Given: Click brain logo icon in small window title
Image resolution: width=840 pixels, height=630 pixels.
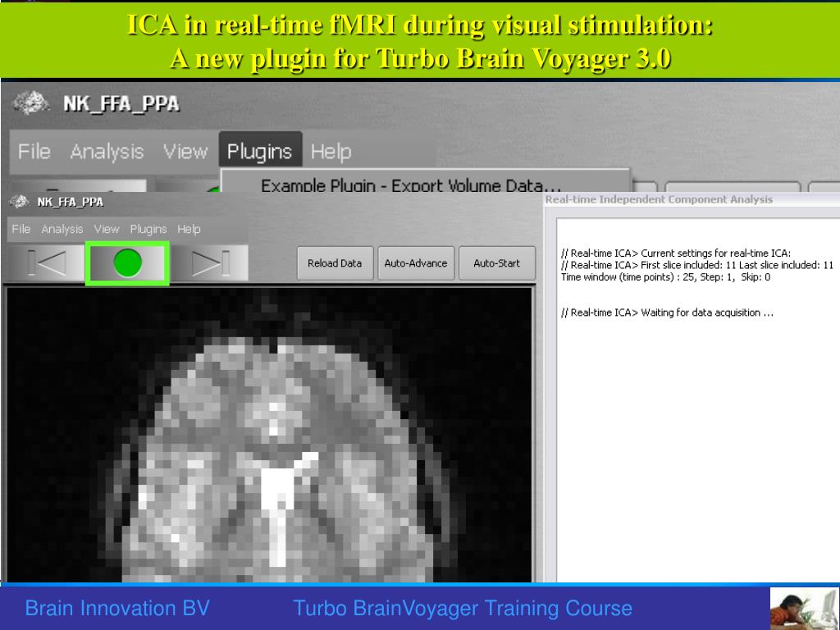Looking at the screenshot, I should tap(20, 202).
